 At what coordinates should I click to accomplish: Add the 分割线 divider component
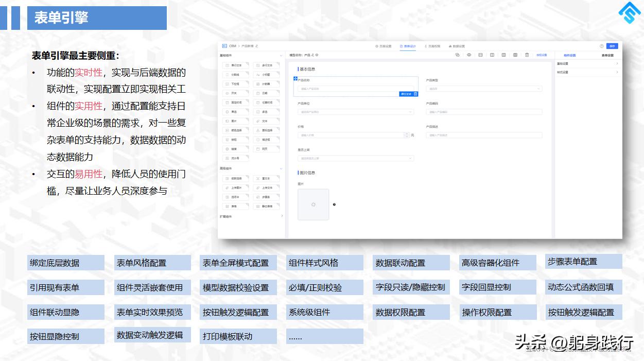[x=236, y=75]
